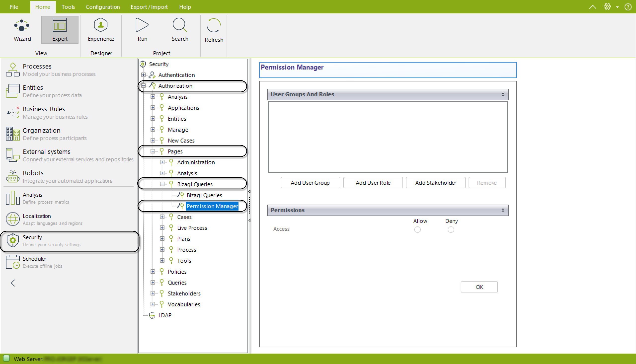Confirm with the OK button
Screen dimensions: 636x364
[479, 287]
